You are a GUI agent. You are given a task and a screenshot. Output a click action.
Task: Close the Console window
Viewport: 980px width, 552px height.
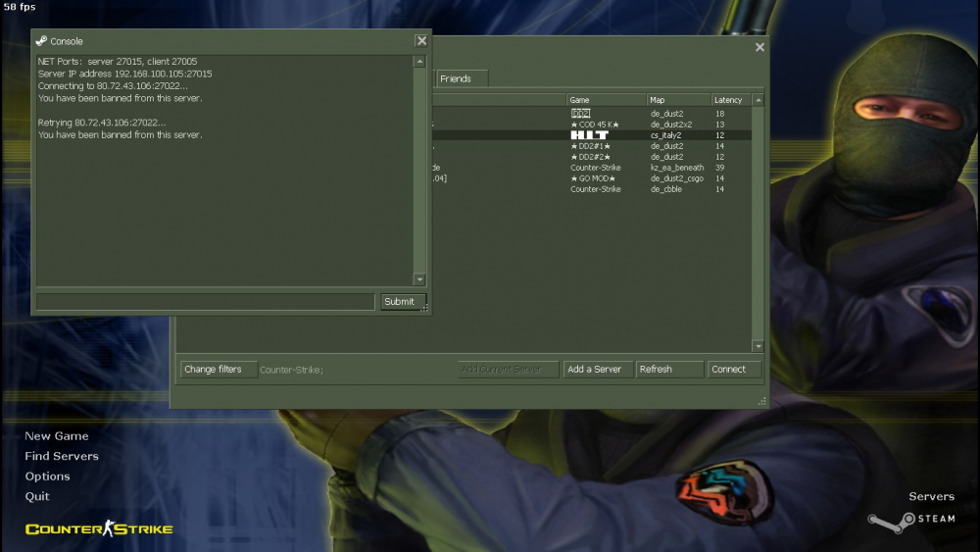point(420,41)
